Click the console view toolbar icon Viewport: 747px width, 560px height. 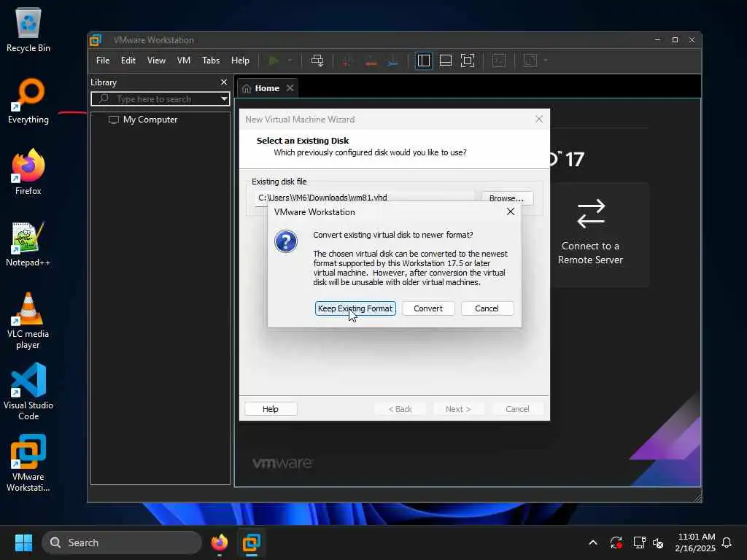[499, 61]
